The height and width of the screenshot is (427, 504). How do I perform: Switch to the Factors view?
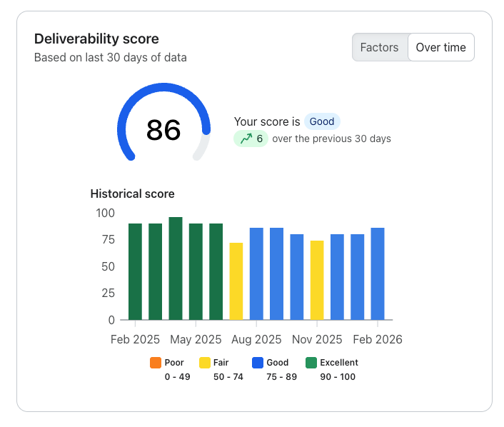(380, 47)
